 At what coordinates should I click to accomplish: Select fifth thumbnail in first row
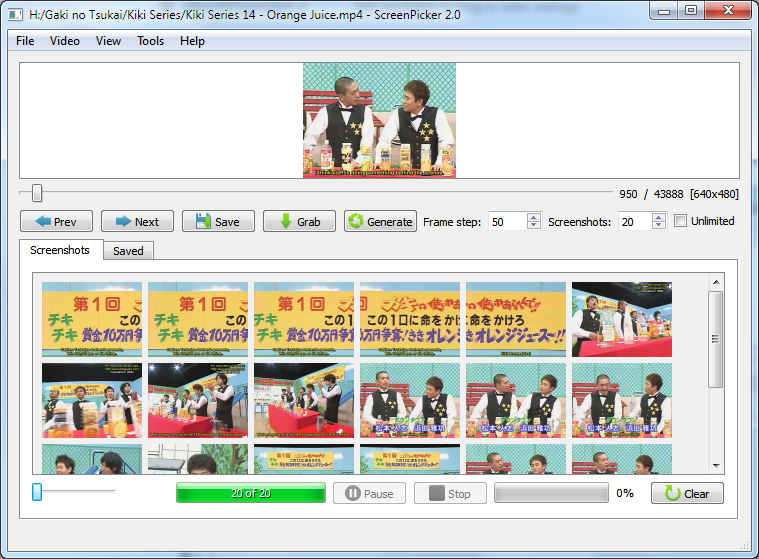coord(516,319)
